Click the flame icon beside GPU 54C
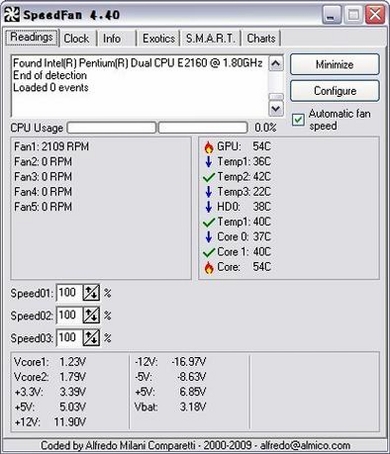The image size is (390, 454). point(209,147)
